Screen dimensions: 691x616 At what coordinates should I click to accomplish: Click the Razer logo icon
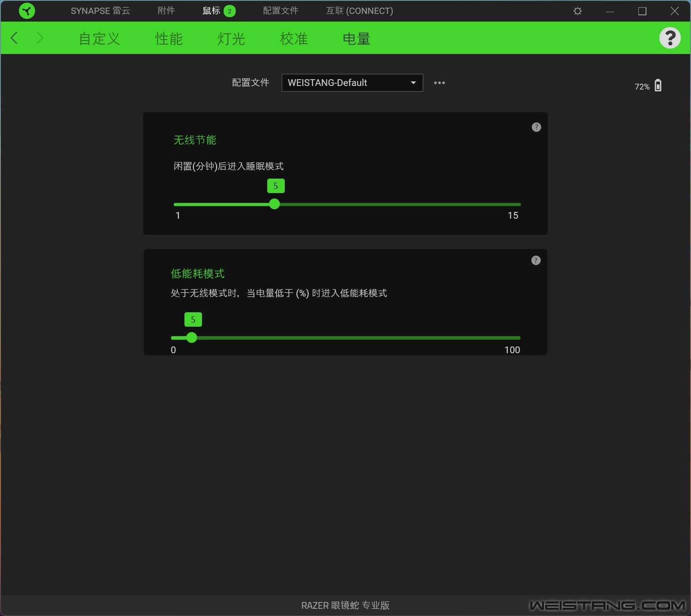coord(27,11)
